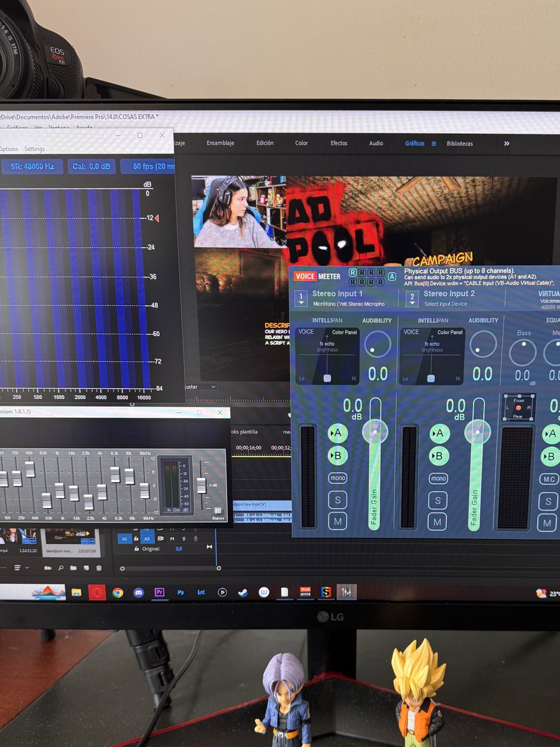560x747 pixels.
Task: Switch to Premiere Pro taskbar icon
Action: 159,592
